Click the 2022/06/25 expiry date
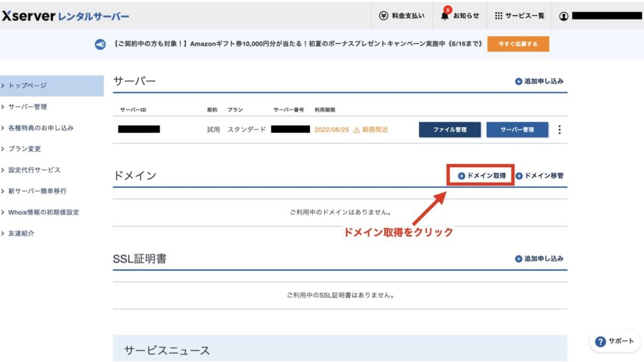 331,129
